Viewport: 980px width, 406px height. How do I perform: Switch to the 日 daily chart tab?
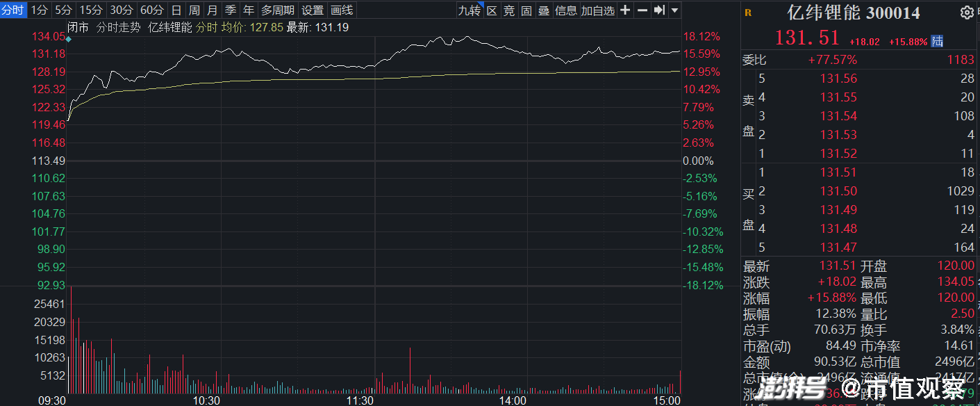(174, 10)
